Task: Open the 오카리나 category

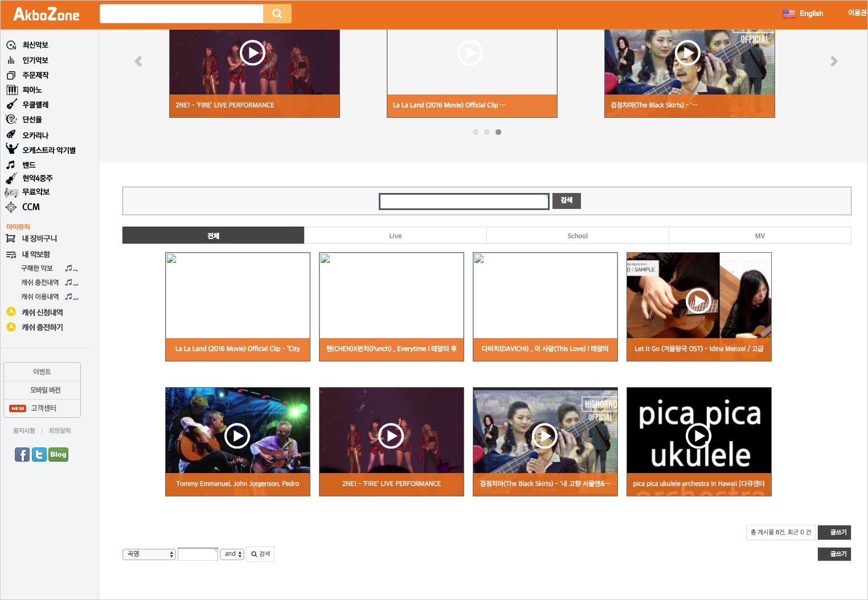Action: 35,135
